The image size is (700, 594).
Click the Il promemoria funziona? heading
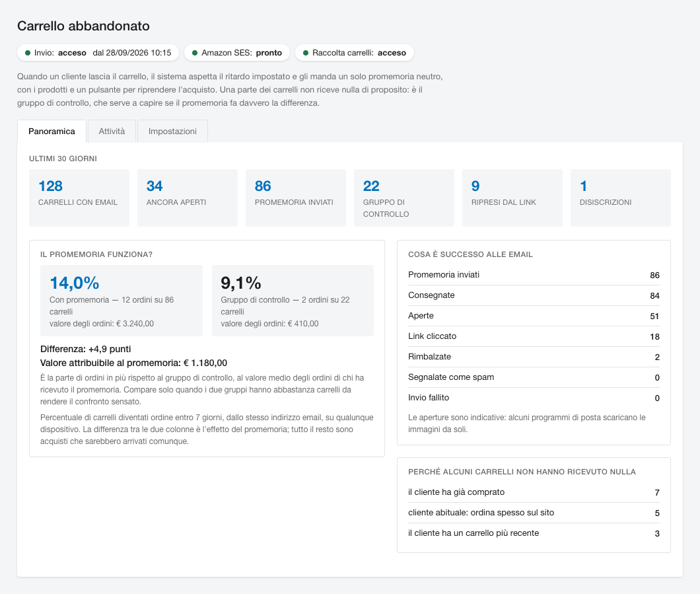pyautogui.click(x=96, y=254)
